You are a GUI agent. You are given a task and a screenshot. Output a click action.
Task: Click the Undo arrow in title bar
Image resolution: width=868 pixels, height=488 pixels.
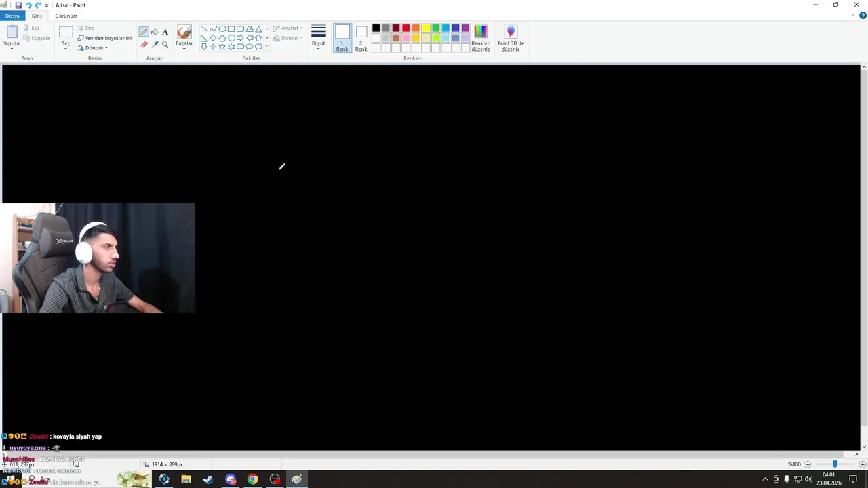point(28,5)
